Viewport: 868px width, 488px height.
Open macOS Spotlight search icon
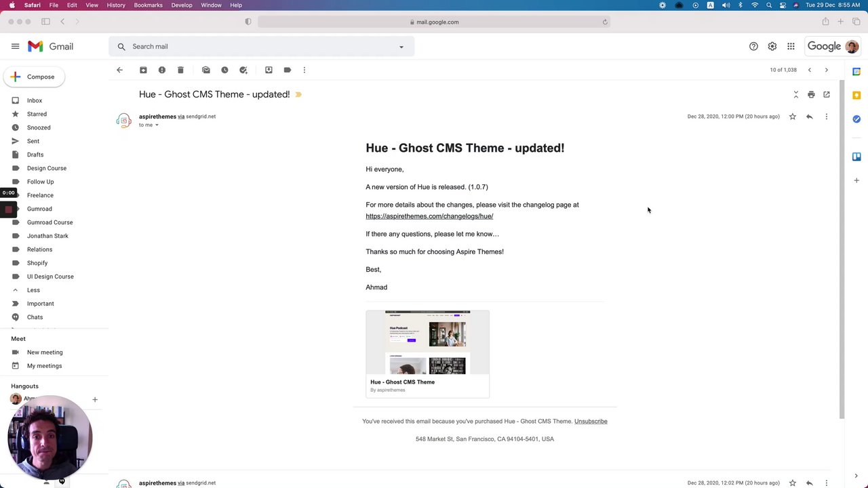(769, 5)
